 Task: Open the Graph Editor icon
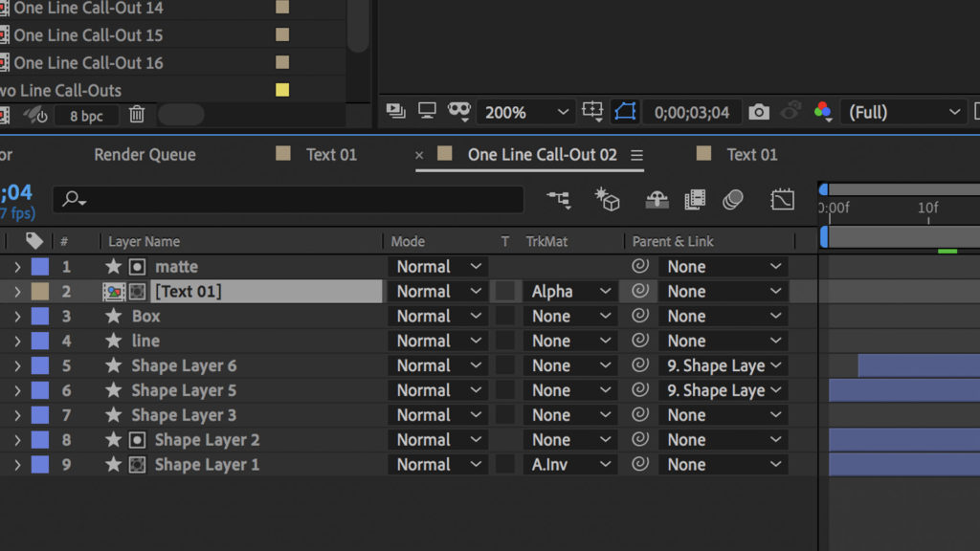pyautogui.click(x=782, y=199)
